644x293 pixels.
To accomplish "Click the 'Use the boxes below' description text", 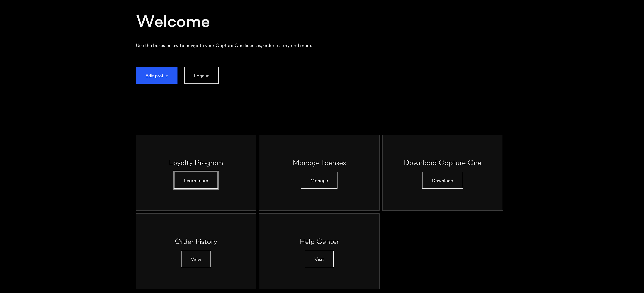I will [224, 45].
